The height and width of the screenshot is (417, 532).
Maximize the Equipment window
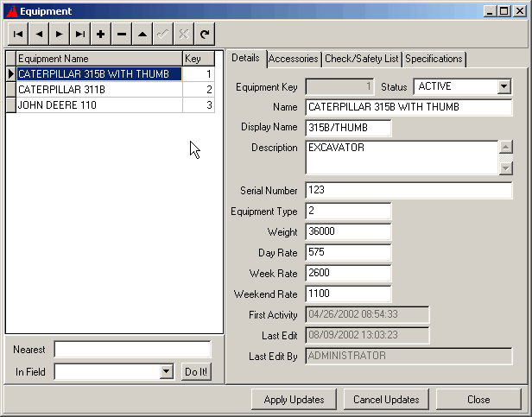503,11
